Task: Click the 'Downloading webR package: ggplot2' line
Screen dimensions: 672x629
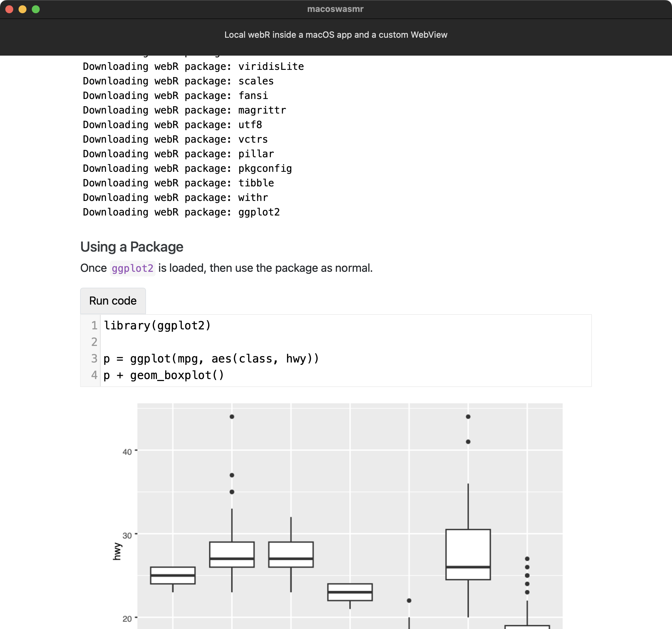Action: pos(181,212)
